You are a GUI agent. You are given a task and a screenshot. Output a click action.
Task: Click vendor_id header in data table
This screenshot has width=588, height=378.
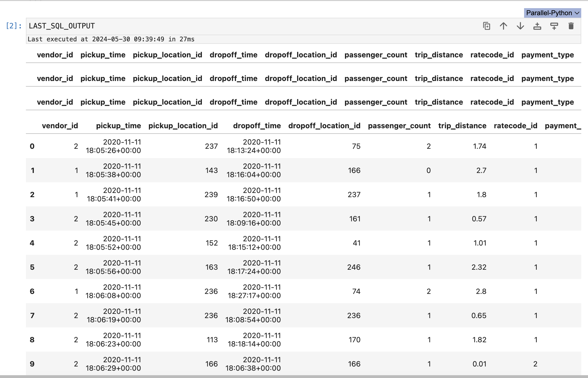60,126
